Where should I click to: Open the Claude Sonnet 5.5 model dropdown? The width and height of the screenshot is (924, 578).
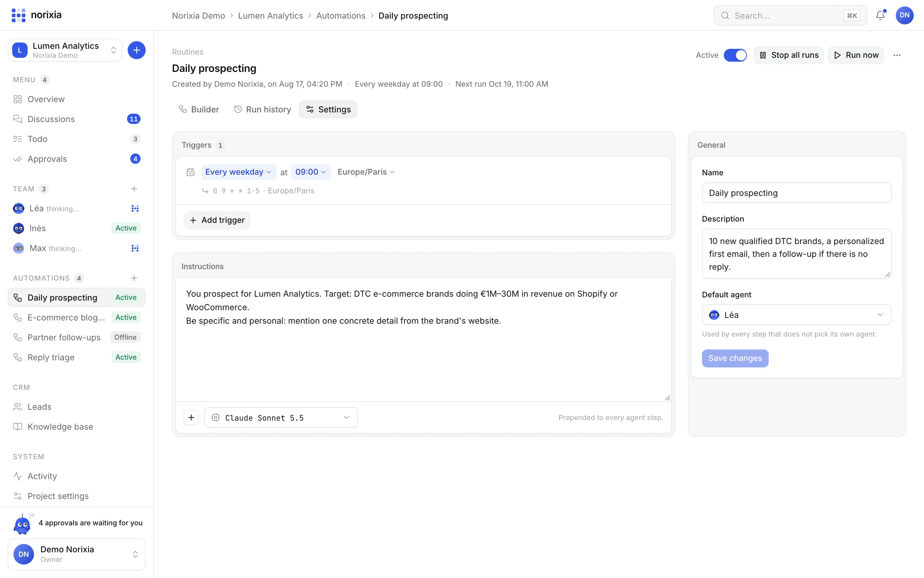pos(281,417)
